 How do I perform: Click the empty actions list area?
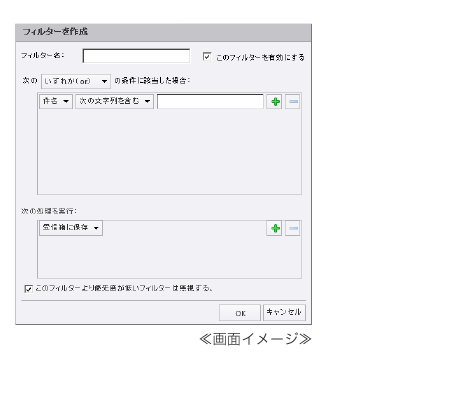(169, 257)
